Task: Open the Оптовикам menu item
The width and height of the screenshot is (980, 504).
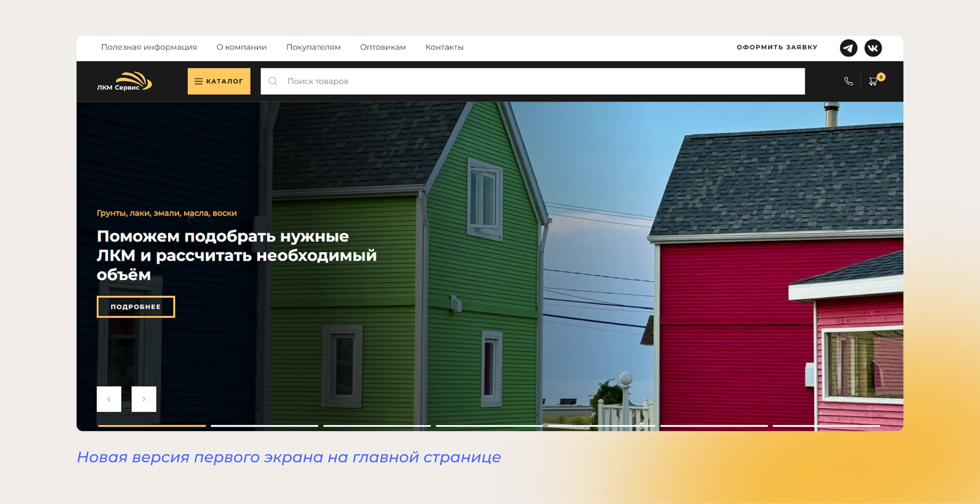Action: 382,47
